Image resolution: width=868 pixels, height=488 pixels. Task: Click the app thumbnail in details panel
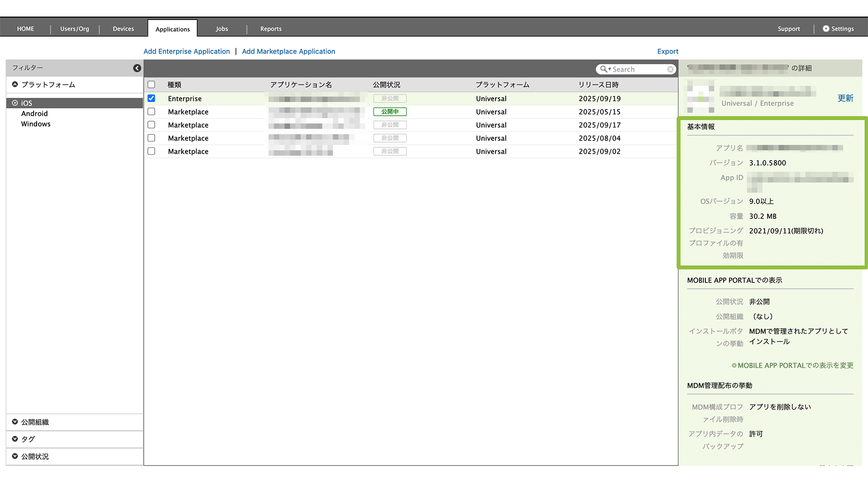click(701, 97)
